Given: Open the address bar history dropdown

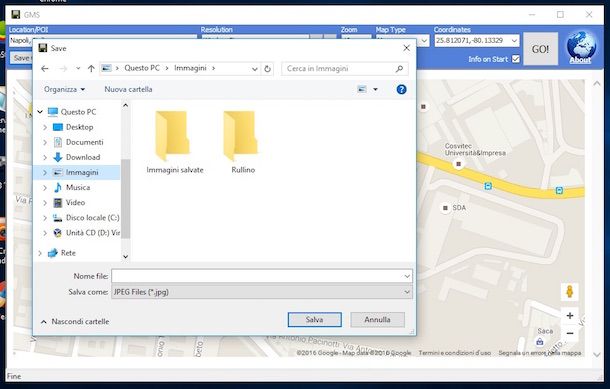Looking at the screenshot, I should click(254, 69).
